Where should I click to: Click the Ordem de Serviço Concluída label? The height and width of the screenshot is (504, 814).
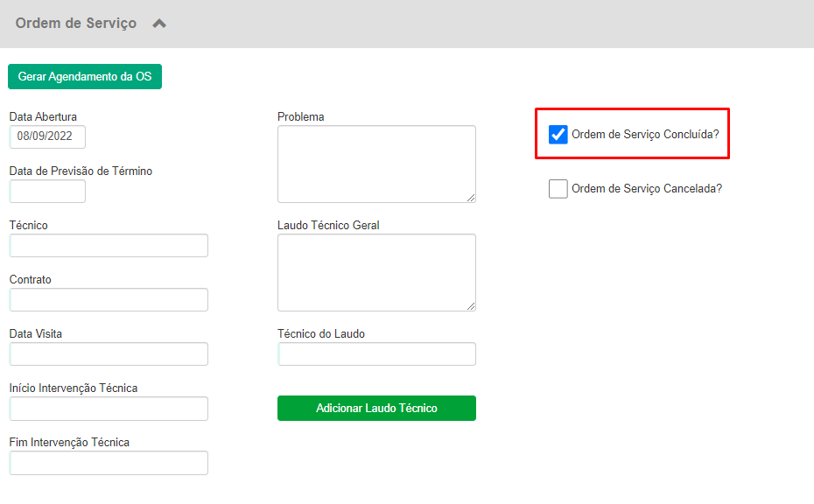click(645, 135)
